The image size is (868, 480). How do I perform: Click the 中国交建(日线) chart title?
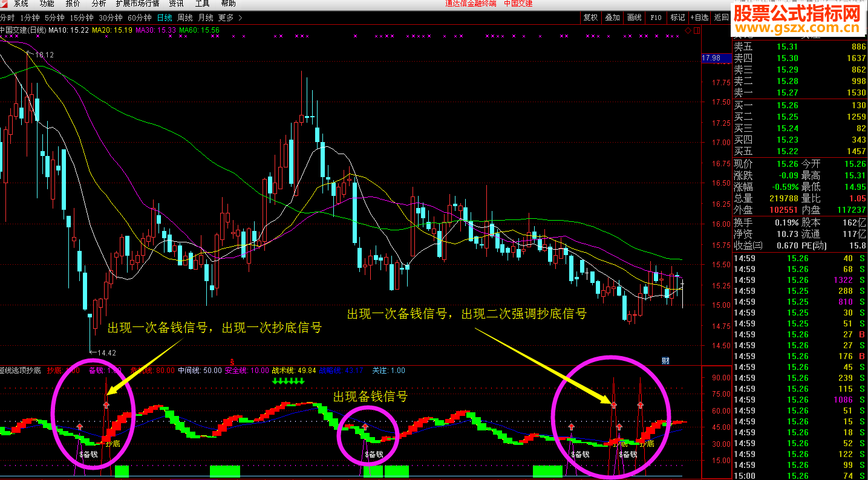[x=23, y=30]
